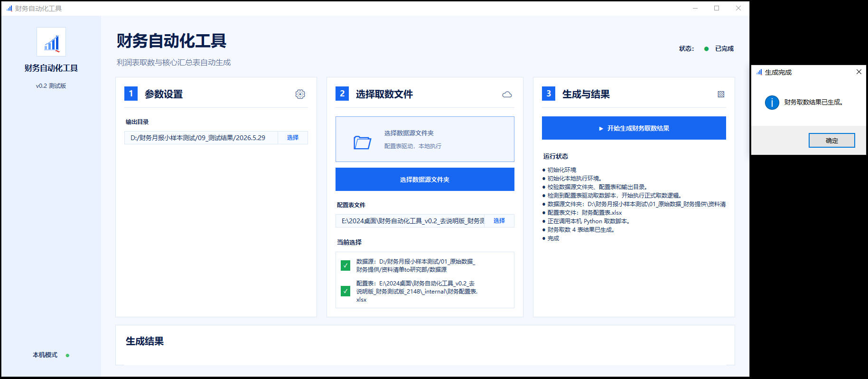Image resolution: width=868 pixels, height=379 pixels.
Task: Click the step number 2 badge
Action: [342, 94]
